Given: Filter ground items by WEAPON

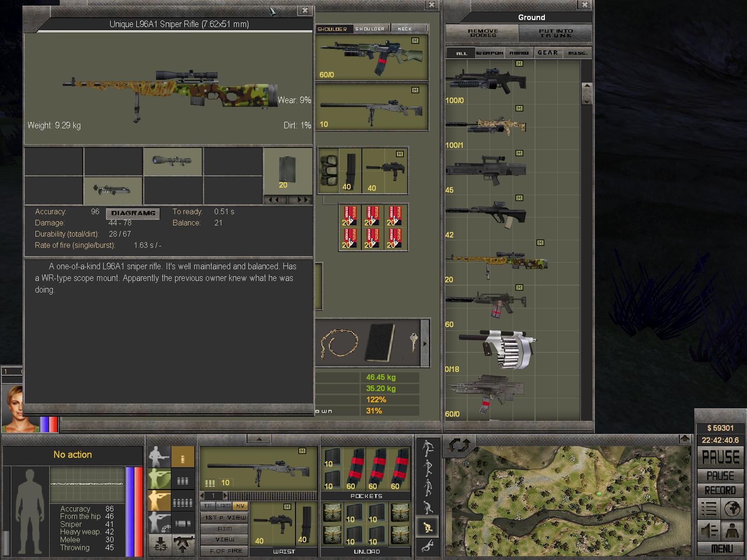Looking at the screenshot, I should 490,53.
